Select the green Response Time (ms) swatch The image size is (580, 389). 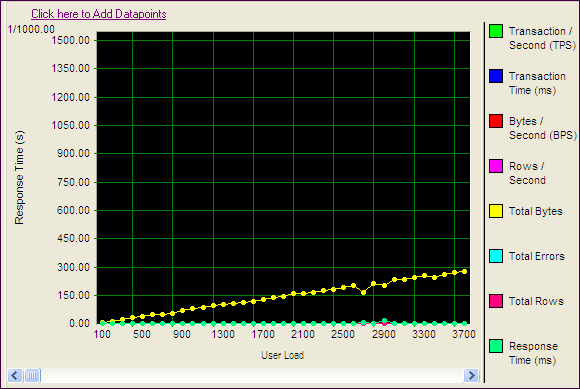tap(496, 346)
